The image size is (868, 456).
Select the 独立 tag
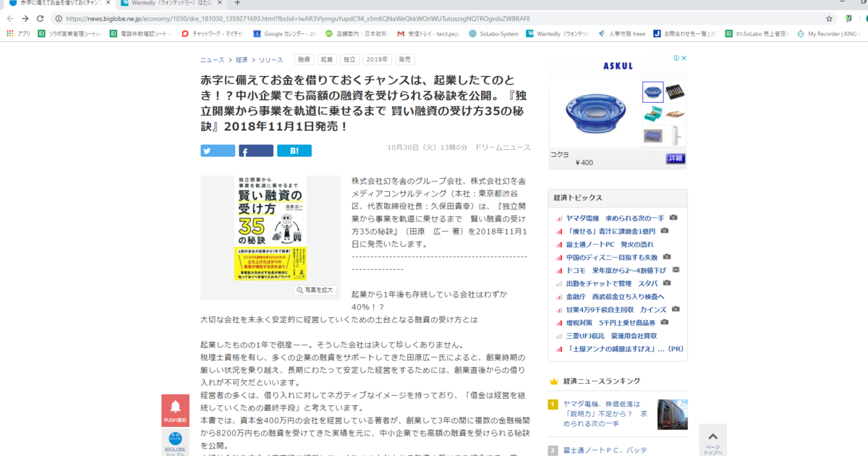click(350, 60)
